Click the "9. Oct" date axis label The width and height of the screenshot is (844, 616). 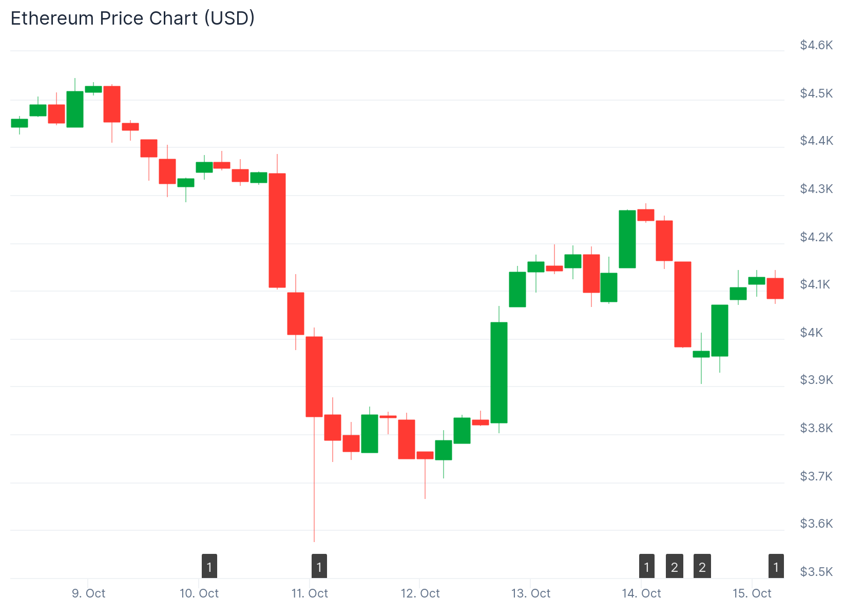click(88, 593)
